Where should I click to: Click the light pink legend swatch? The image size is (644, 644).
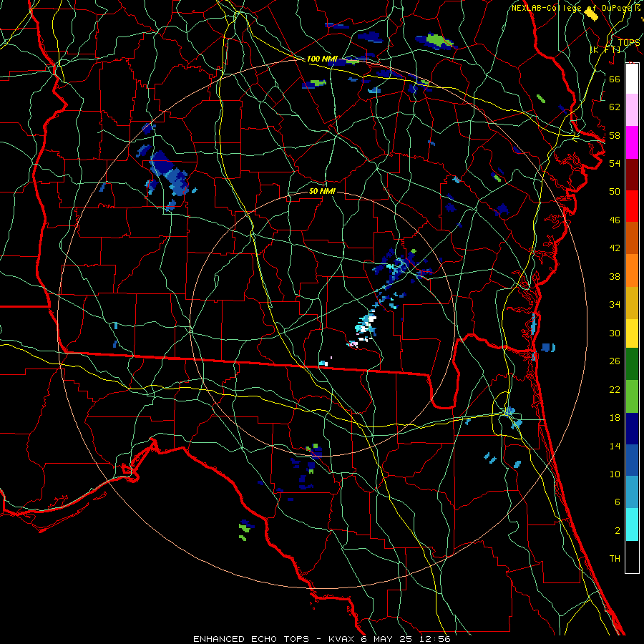tap(632, 109)
